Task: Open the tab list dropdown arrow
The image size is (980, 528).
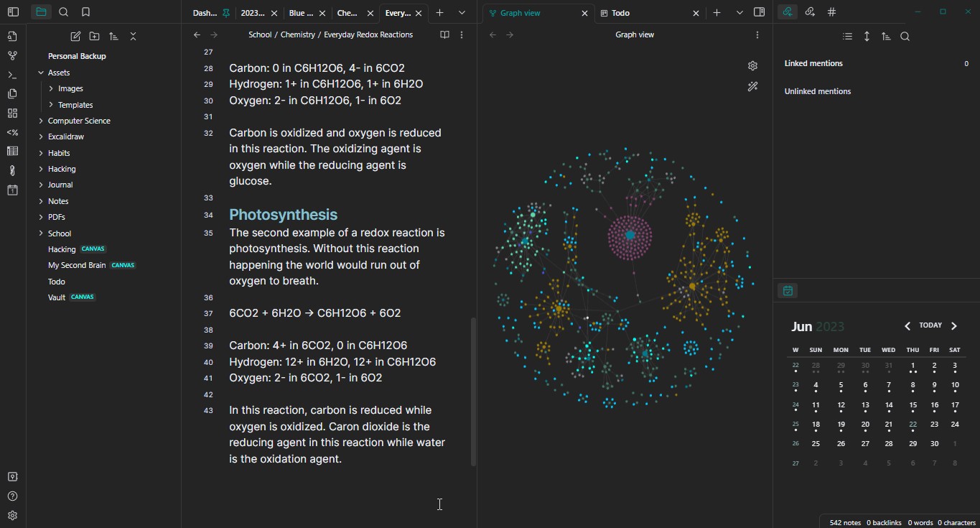Action: (x=462, y=12)
